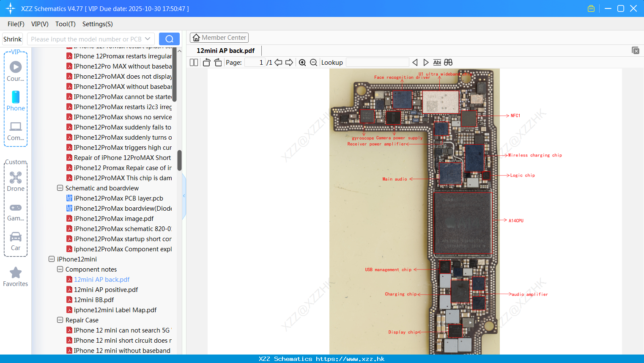Screen dimensions: 644x363
Task: Collapse the Repair Case node
Action: click(x=60, y=320)
